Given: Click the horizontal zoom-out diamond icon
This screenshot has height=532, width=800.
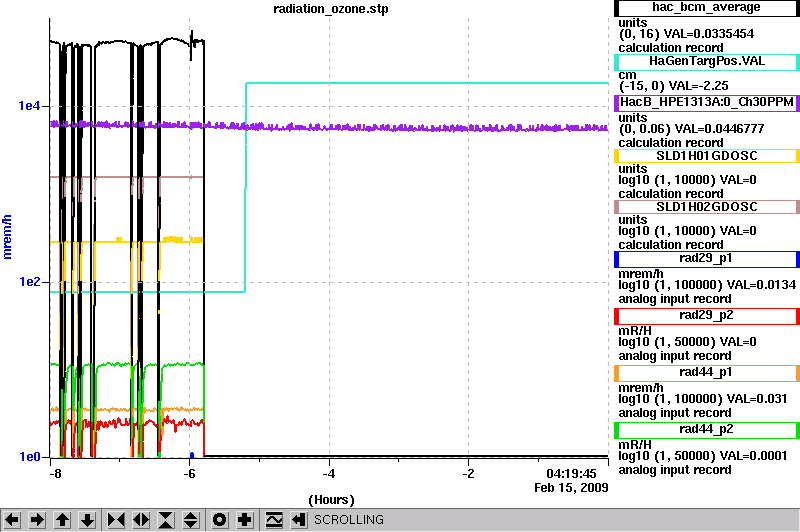Looking at the screenshot, I should pyautogui.click(x=141, y=520).
